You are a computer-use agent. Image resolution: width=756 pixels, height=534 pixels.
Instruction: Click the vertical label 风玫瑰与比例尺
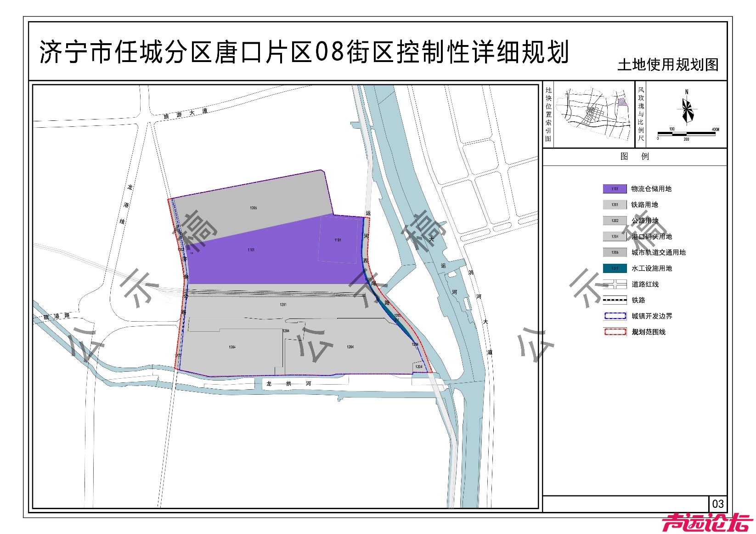click(641, 114)
